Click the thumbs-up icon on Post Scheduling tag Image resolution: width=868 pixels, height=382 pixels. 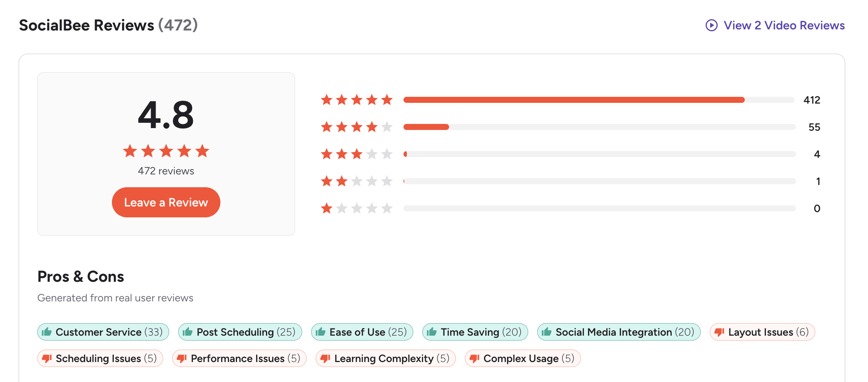point(187,332)
